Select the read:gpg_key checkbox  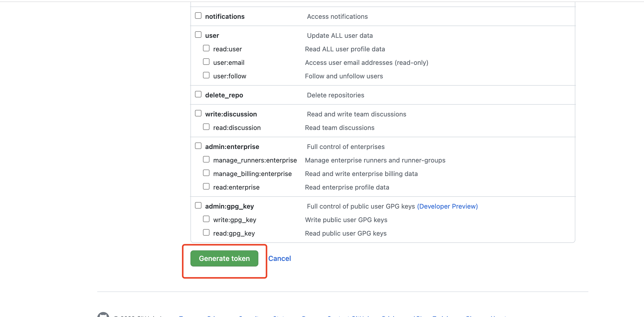(x=206, y=233)
